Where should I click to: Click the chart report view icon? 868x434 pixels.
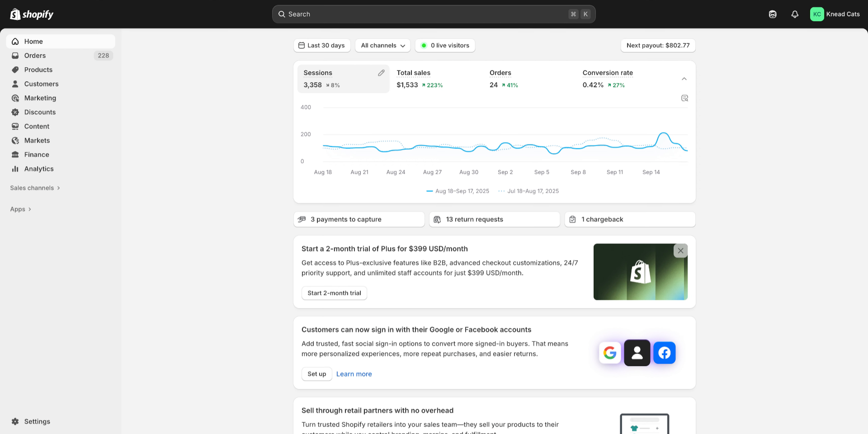pyautogui.click(x=684, y=98)
